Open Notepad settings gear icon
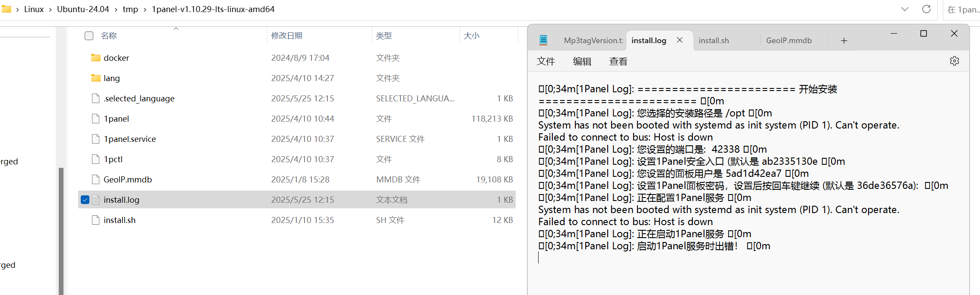 954,61
